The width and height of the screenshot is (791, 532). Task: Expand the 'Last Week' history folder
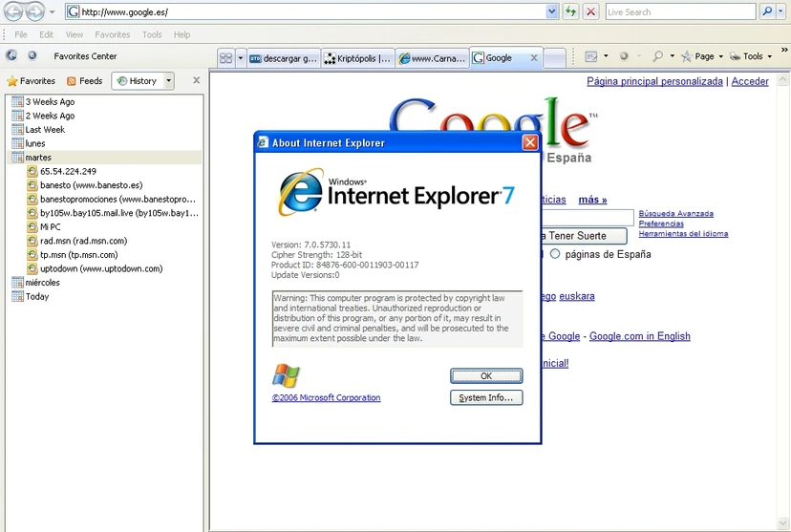pos(38,130)
